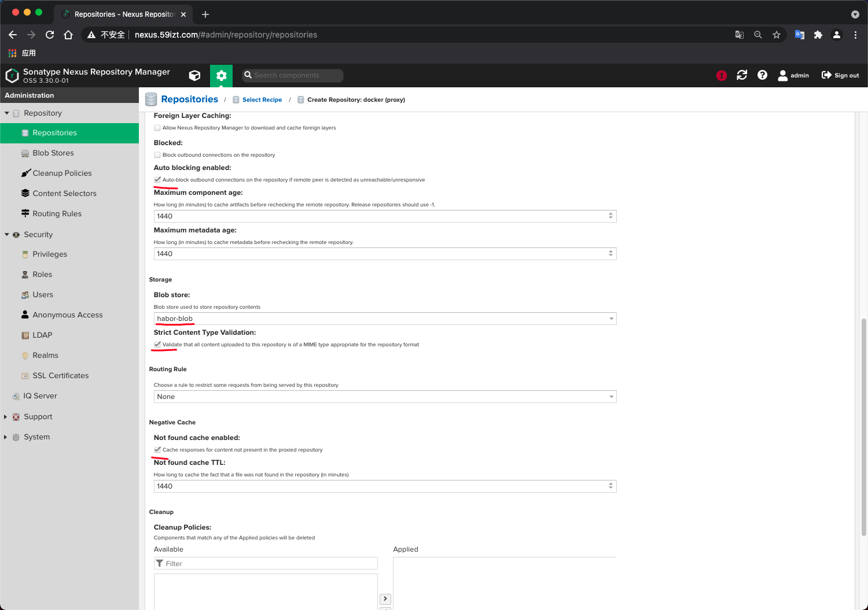868x610 pixels.
Task: Open Blob Stores in sidebar
Action: pyautogui.click(x=69, y=153)
